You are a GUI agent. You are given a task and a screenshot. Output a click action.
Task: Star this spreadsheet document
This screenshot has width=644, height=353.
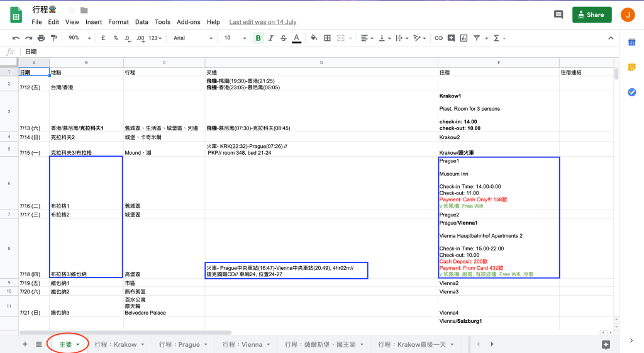pos(71,10)
